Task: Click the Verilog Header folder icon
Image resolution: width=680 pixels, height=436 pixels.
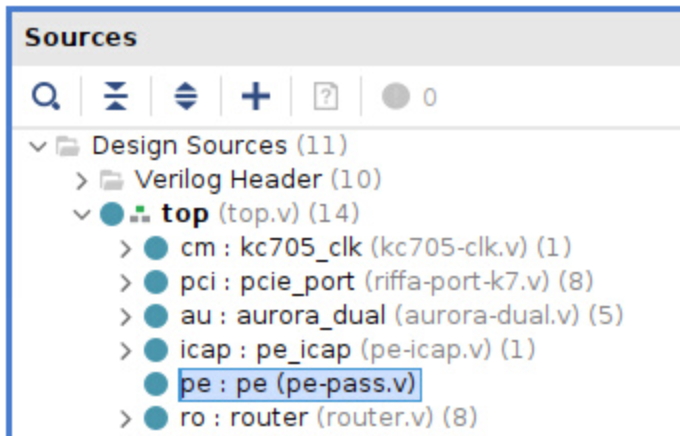Action: tap(111, 180)
